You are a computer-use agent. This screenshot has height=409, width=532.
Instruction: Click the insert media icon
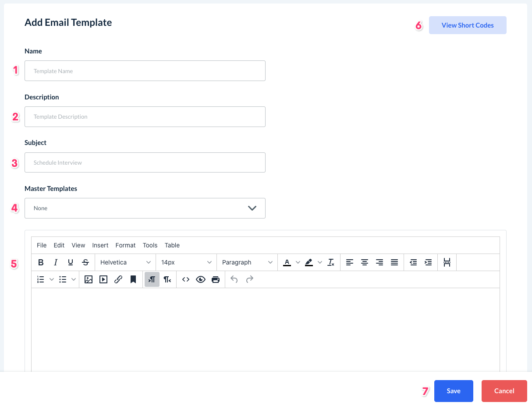103,279
